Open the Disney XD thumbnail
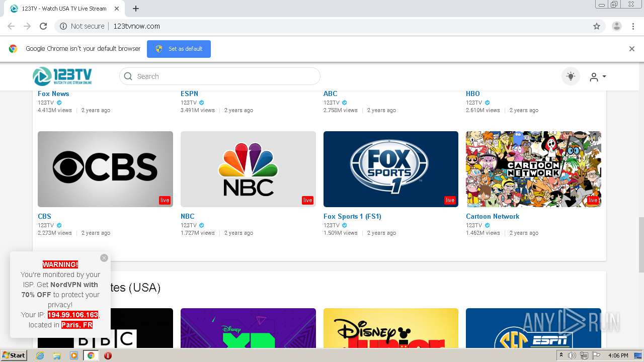The width and height of the screenshot is (644, 362). 248,328
